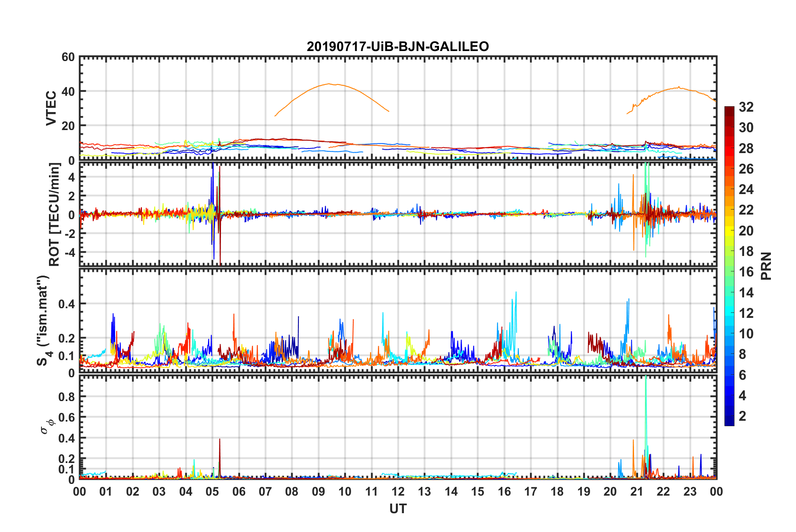Click x-axis hour tick 11
Image resolution: width=796 pixels, height=532 pixels.
(372, 491)
